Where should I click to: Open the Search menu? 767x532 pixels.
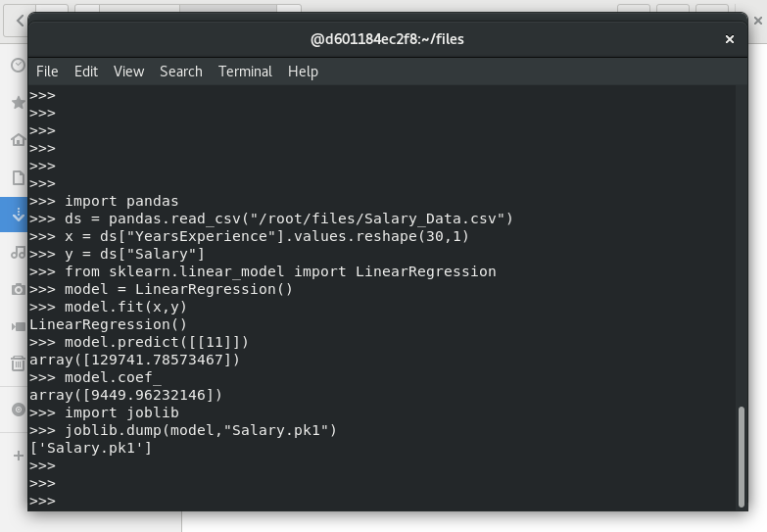click(x=181, y=72)
